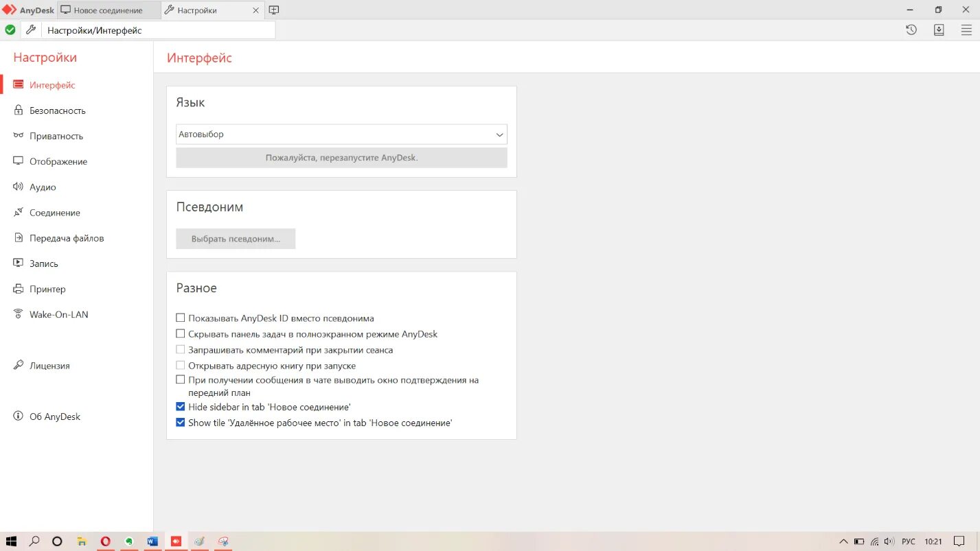The width and height of the screenshot is (980, 551).
Task: Open the Windows Start menu
Action: click(11, 541)
